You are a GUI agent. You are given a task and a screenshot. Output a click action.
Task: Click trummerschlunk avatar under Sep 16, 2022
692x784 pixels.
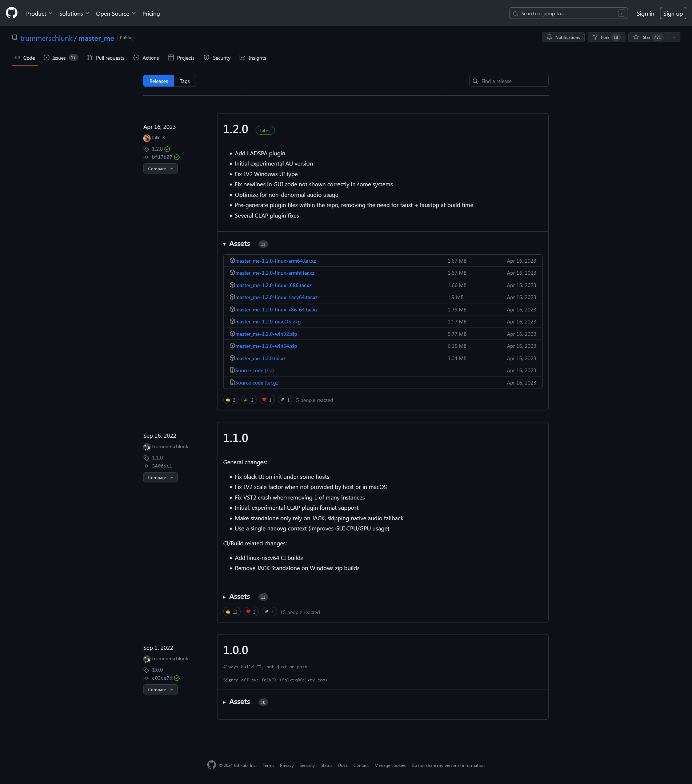tap(147, 447)
